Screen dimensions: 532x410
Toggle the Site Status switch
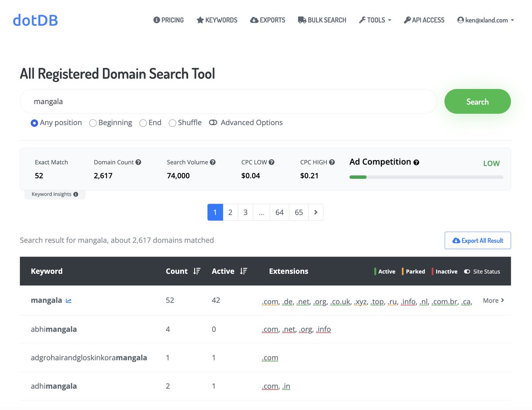(467, 272)
